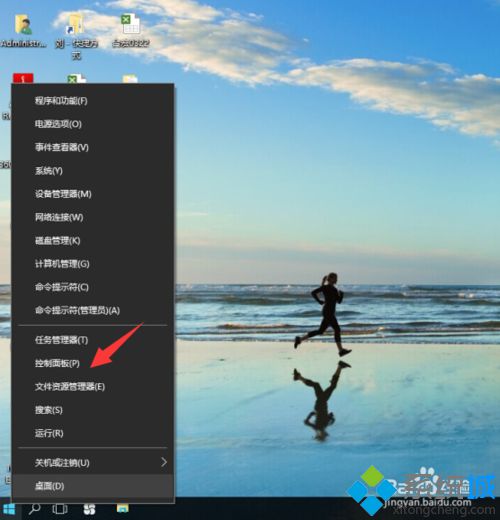Open File Explorer from the taskbar
This screenshot has width=500, height=520.
pyautogui.click(x=123, y=509)
